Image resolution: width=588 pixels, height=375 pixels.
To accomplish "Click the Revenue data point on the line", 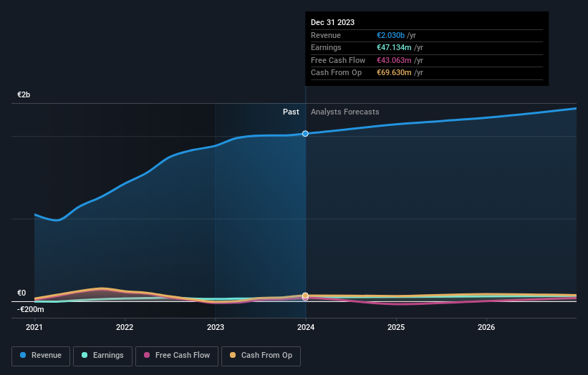I will [x=305, y=134].
